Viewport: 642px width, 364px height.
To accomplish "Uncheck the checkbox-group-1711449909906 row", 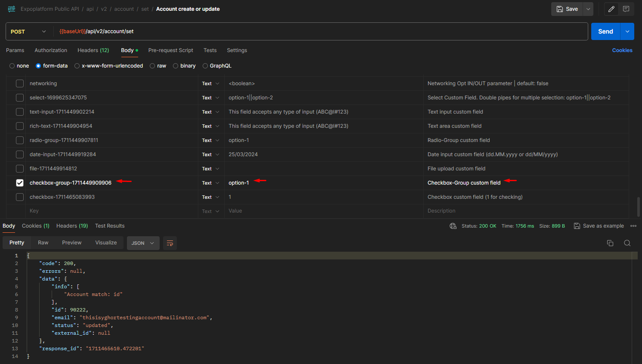I will 19,182.
